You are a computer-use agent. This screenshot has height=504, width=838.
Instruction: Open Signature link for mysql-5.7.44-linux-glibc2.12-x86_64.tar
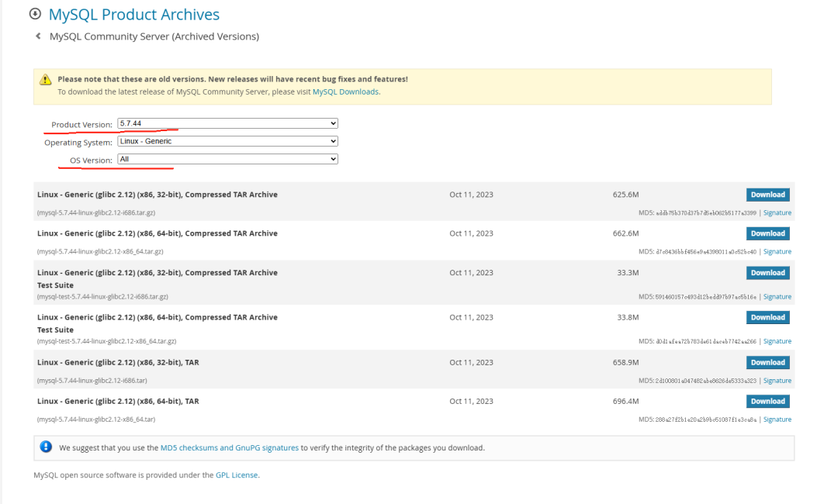[x=777, y=419]
